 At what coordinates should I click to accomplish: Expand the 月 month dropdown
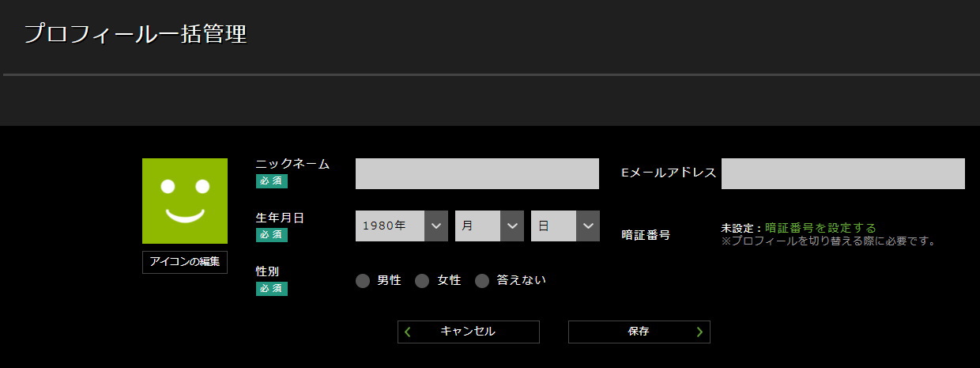pyautogui.click(x=489, y=226)
